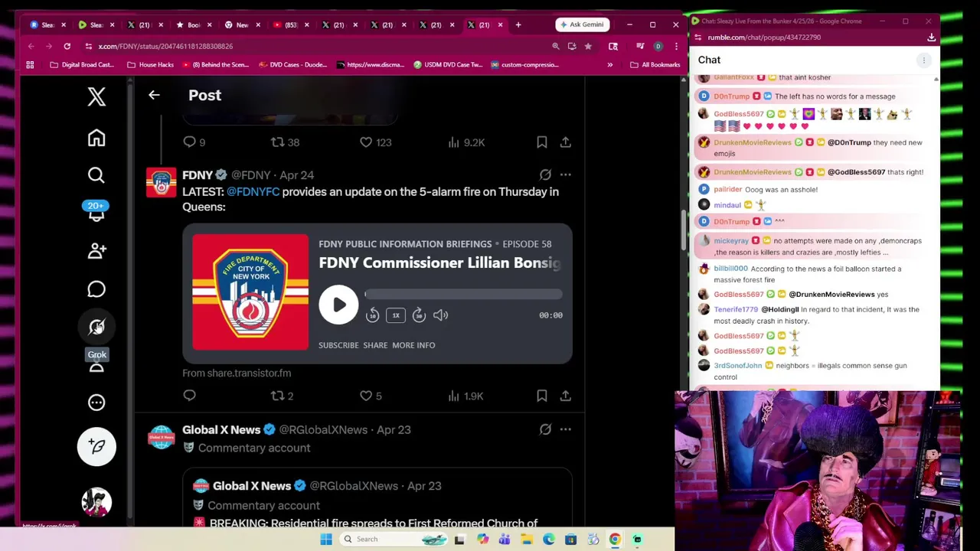Switch to the Bookmarks tab

[194, 24]
